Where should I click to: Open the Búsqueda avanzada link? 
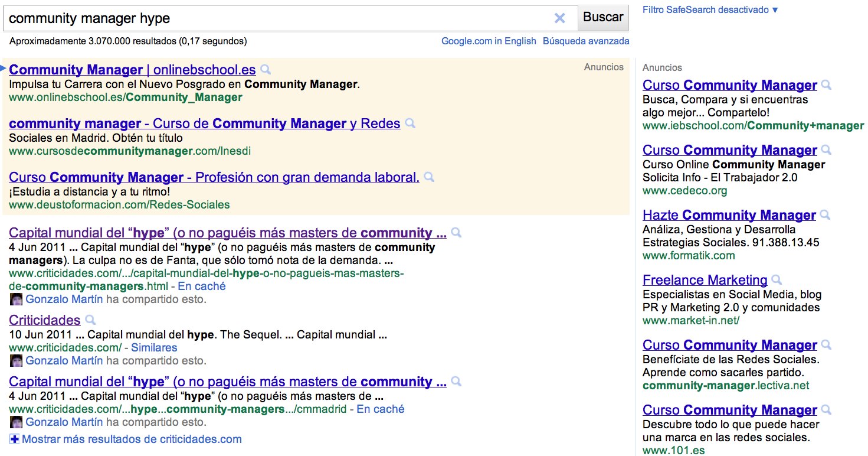tap(586, 41)
